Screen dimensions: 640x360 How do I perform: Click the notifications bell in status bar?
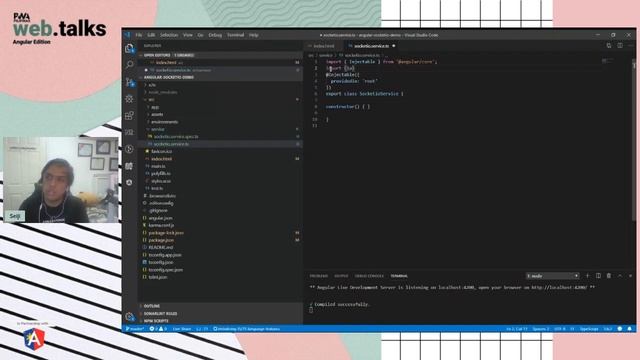coord(629,329)
